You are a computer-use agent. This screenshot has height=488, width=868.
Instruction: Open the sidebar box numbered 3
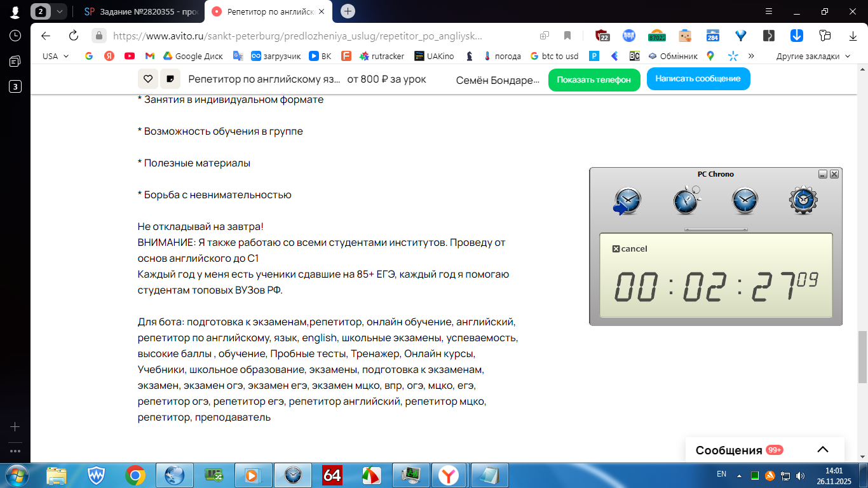(x=15, y=86)
